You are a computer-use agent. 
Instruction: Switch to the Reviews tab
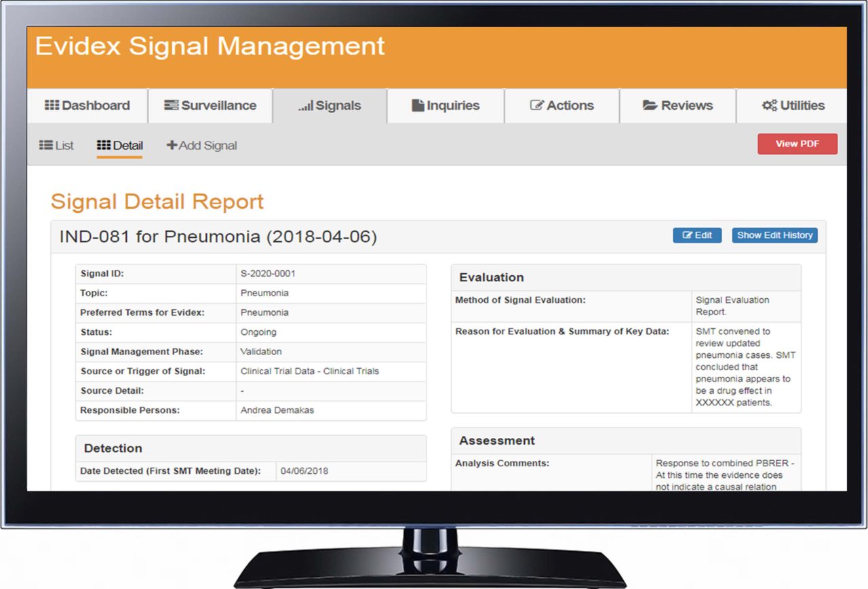(x=677, y=105)
